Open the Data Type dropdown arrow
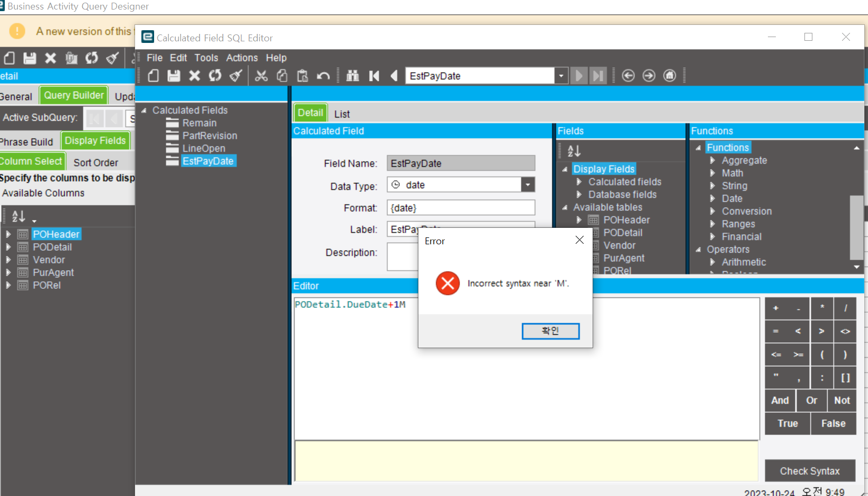 527,184
